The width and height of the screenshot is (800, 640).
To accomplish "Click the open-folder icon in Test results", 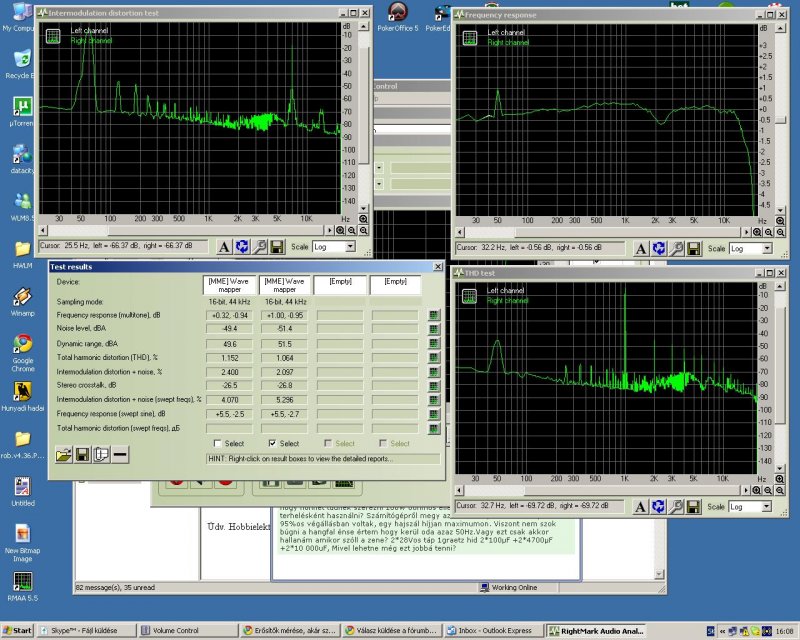I will point(64,454).
